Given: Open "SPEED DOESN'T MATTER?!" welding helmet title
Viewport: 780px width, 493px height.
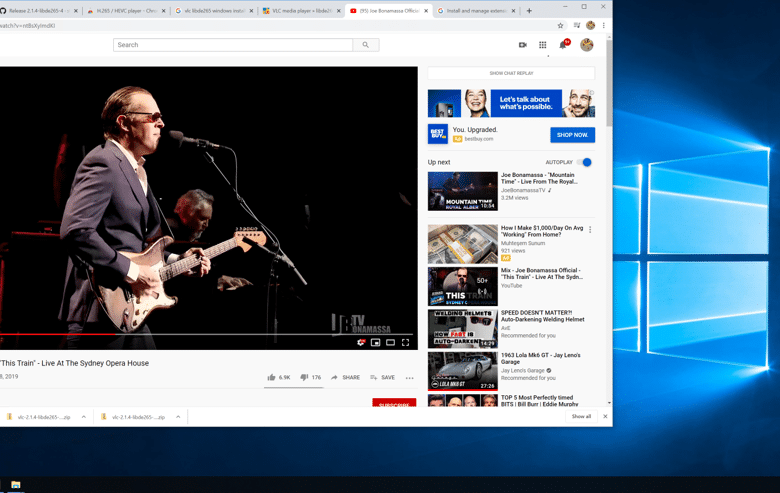Looking at the screenshot, I should [x=543, y=316].
